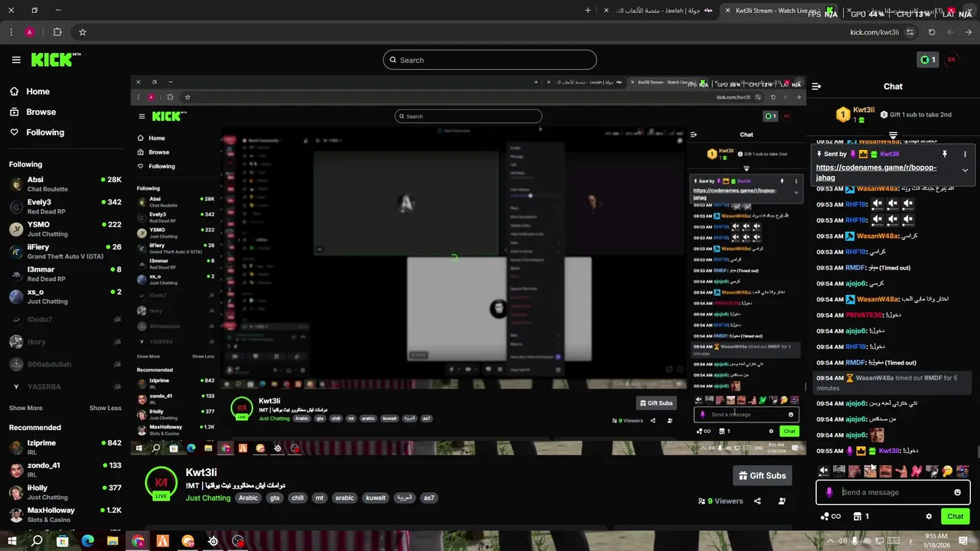Open zondo_41 in Recommended list
Screen dimensions: 980x551
tap(65, 469)
